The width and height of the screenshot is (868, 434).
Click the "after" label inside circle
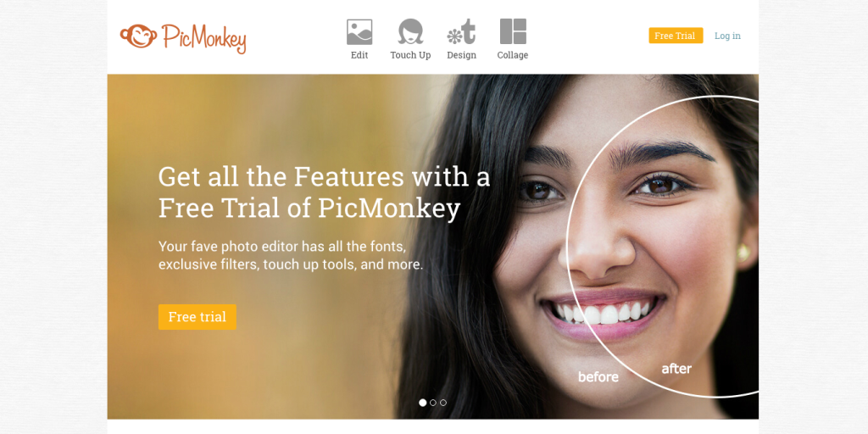pyautogui.click(x=676, y=368)
